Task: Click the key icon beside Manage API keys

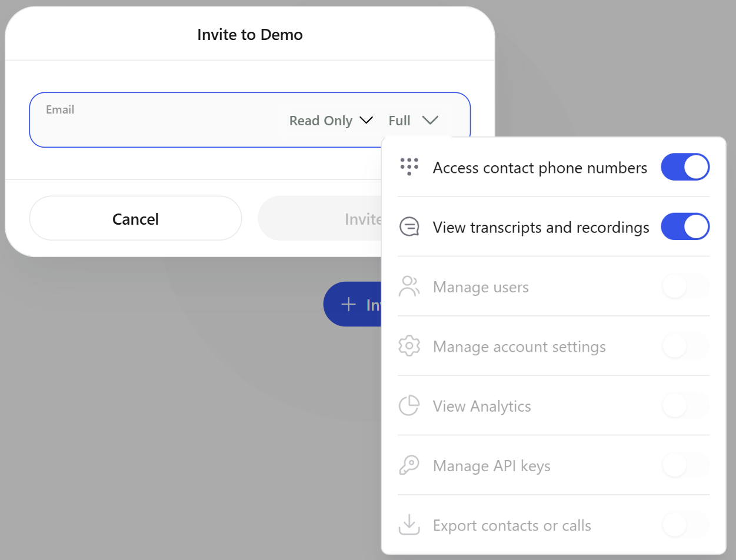Action: pos(409,465)
